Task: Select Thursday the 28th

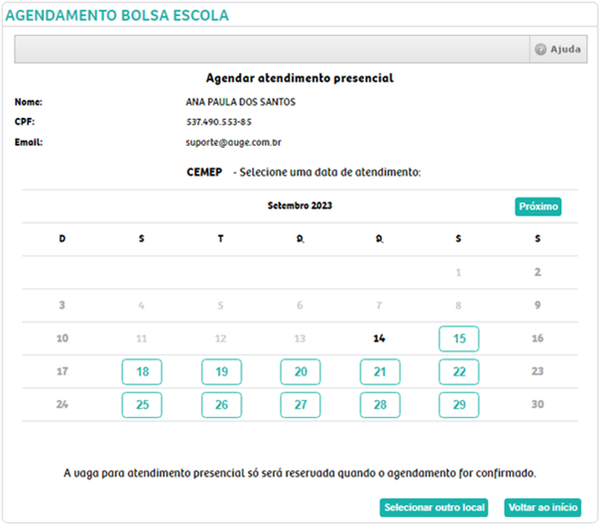Action: tap(380, 405)
